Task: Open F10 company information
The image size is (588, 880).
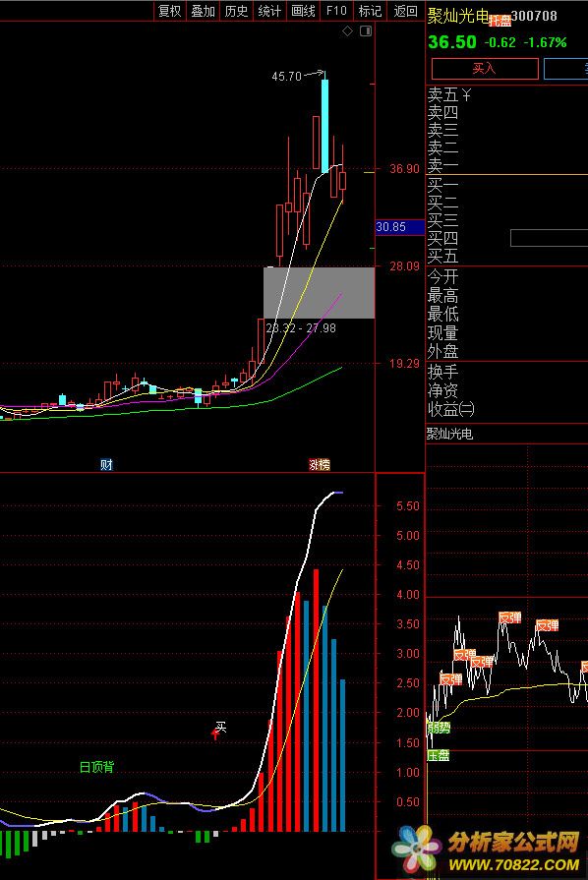Action: point(336,11)
